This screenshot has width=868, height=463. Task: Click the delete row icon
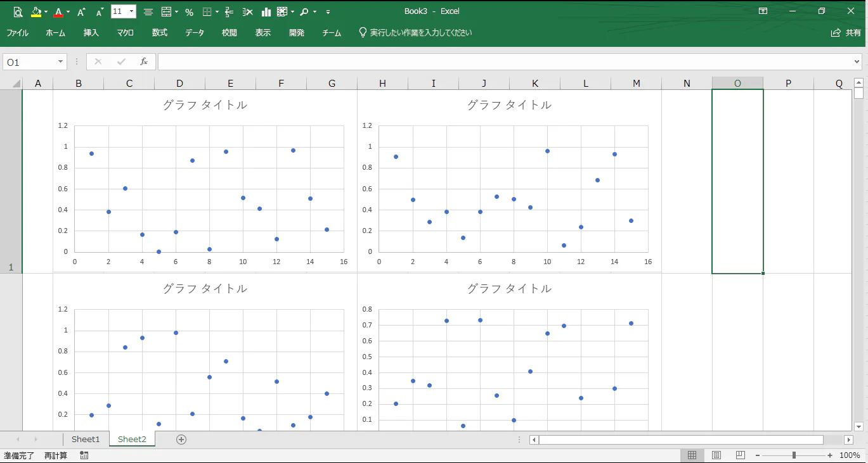point(248,11)
